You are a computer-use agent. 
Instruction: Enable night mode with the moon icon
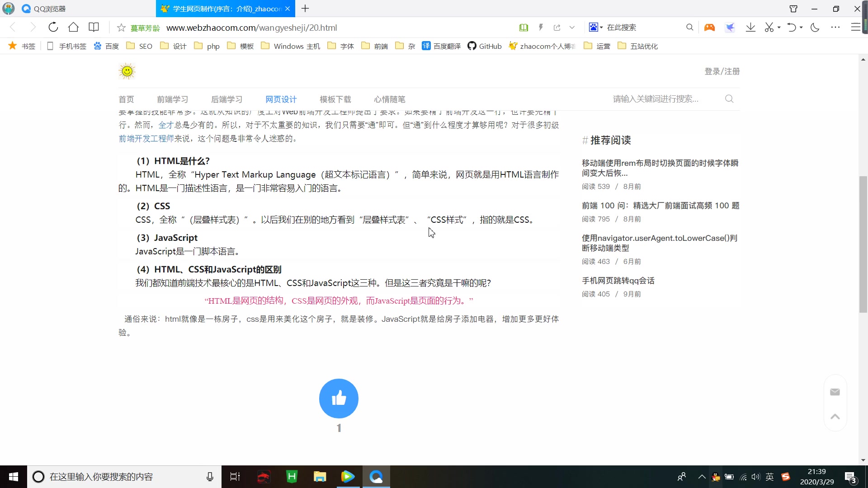[x=815, y=27]
